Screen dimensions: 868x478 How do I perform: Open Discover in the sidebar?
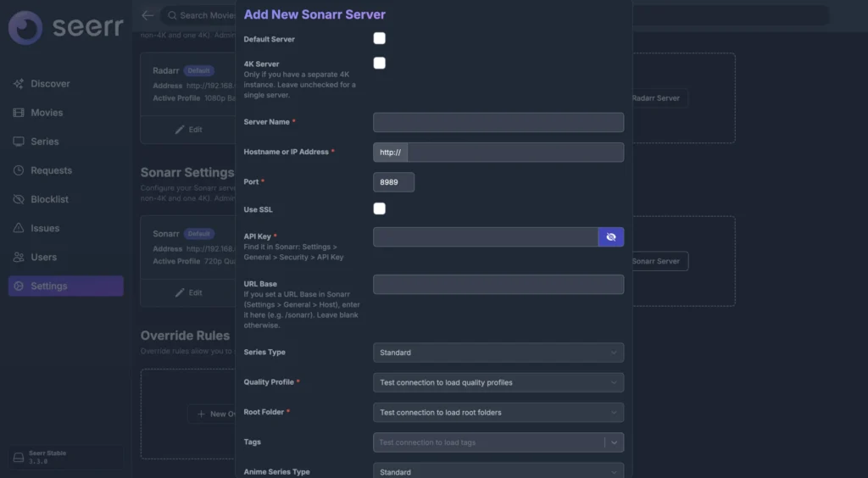click(66, 84)
